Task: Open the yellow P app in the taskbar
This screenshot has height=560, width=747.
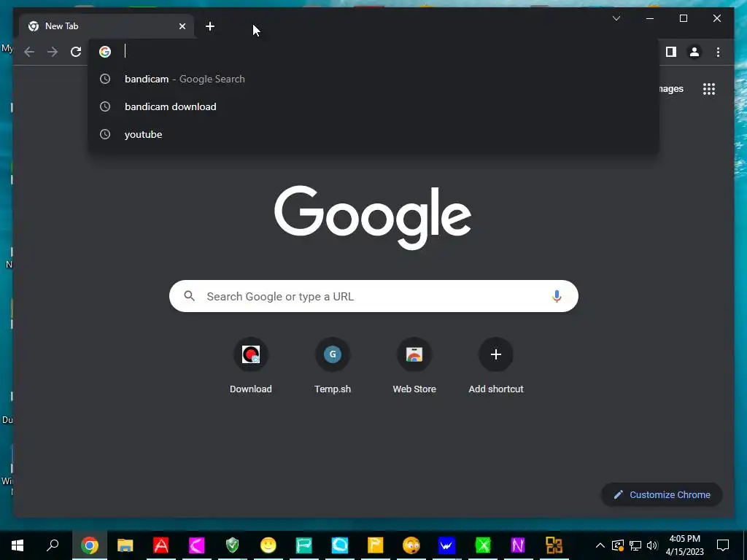Action: click(x=376, y=545)
